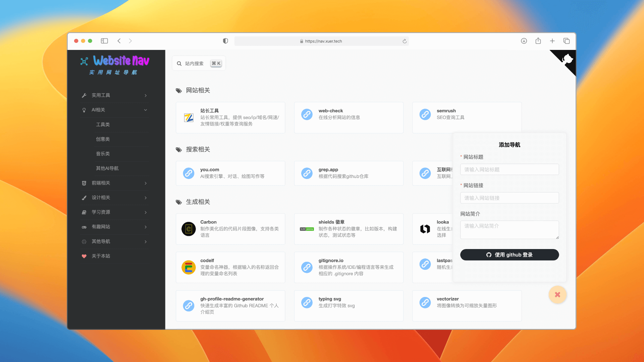Close the add-navigation panel with the X button
This screenshot has height=362, width=644.
[x=557, y=295]
